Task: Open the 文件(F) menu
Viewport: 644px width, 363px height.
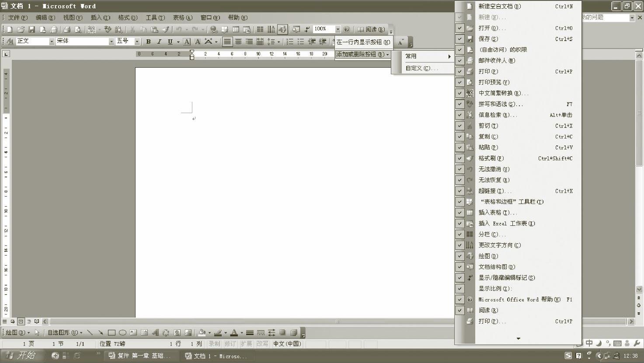Action: coord(18,17)
